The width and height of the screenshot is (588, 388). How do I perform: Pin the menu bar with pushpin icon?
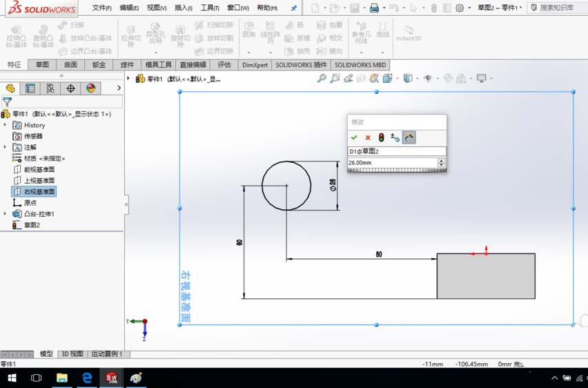293,8
